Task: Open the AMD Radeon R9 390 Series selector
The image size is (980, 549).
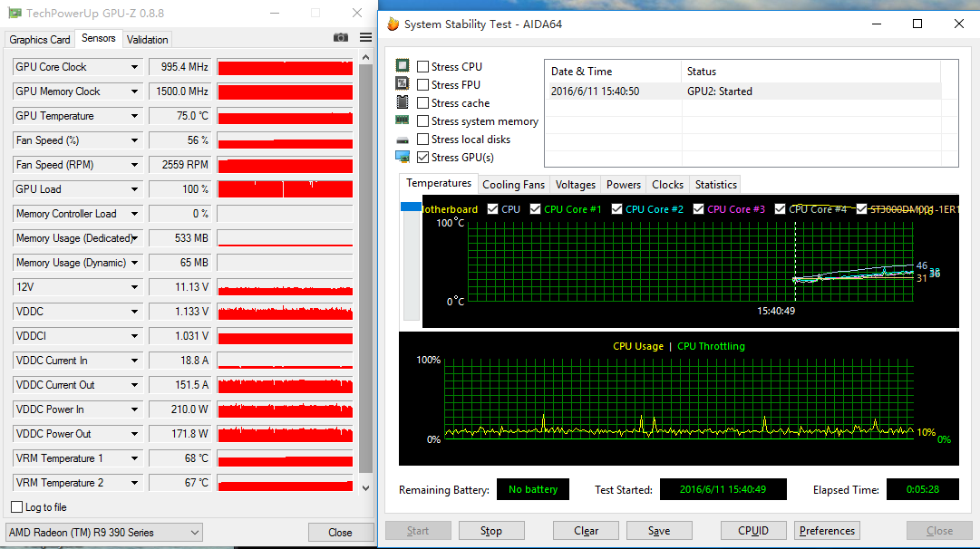Action: (103, 532)
